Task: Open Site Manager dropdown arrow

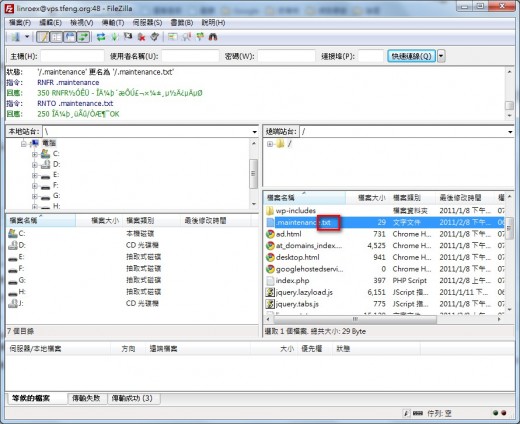Action: click(27, 37)
